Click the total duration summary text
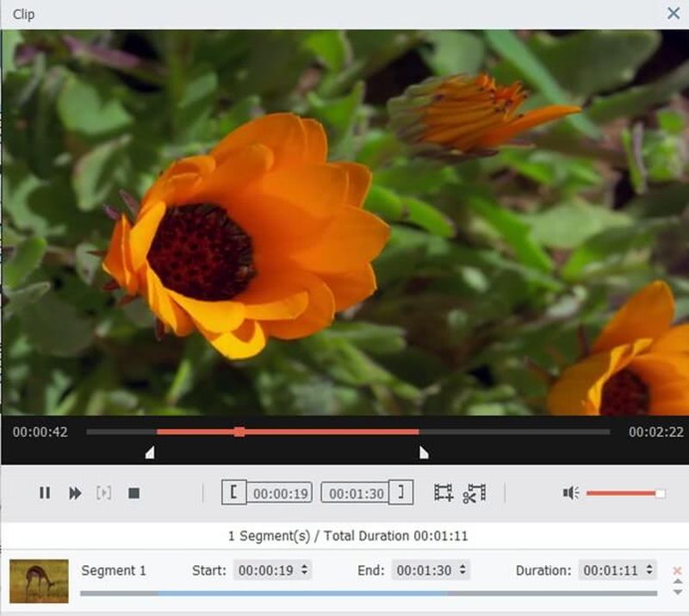 coord(348,536)
